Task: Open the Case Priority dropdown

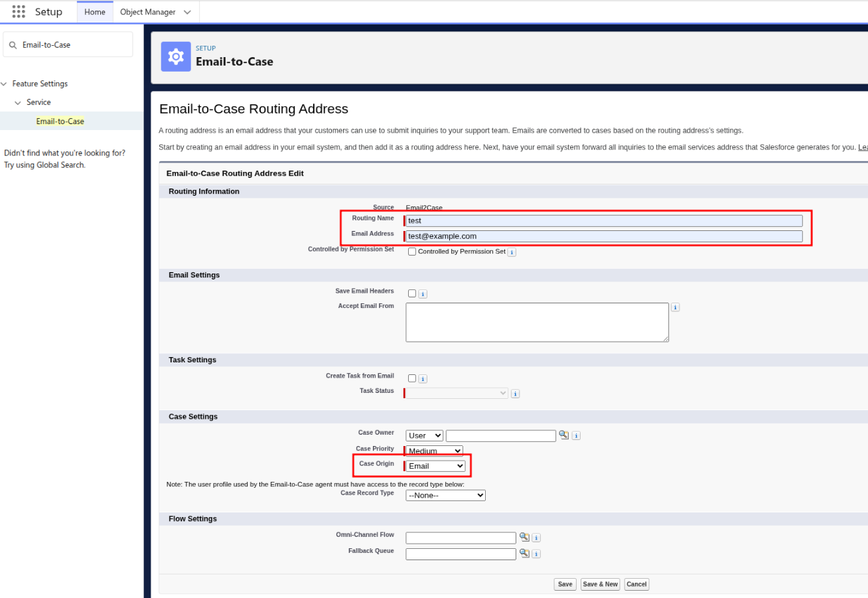Action: (435, 451)
